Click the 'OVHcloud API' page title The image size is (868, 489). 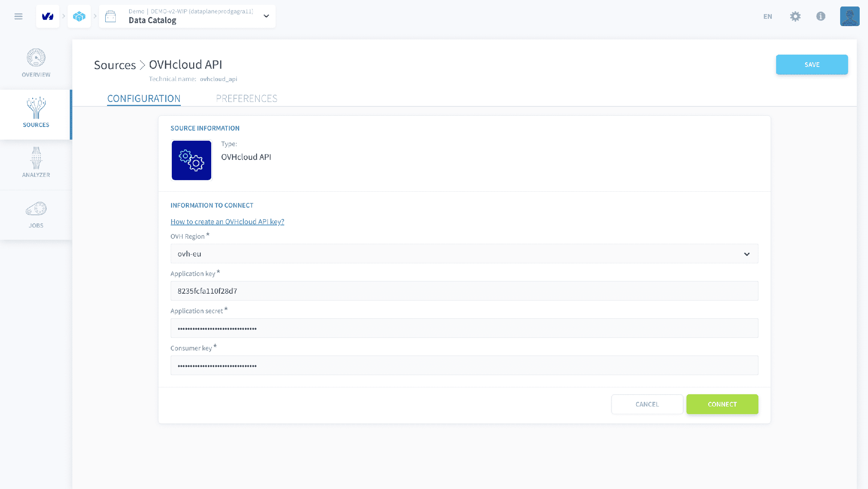(x=186, y=65)
